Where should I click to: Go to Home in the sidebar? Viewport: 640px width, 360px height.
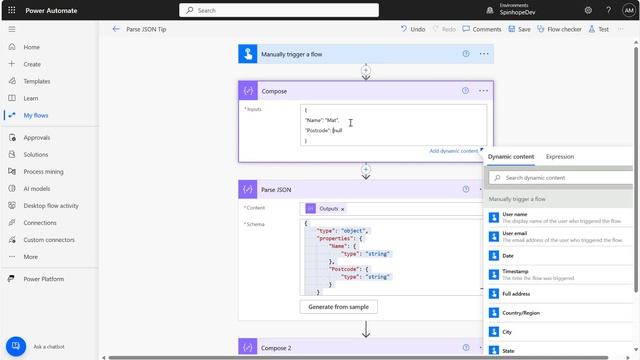(31, 47)
